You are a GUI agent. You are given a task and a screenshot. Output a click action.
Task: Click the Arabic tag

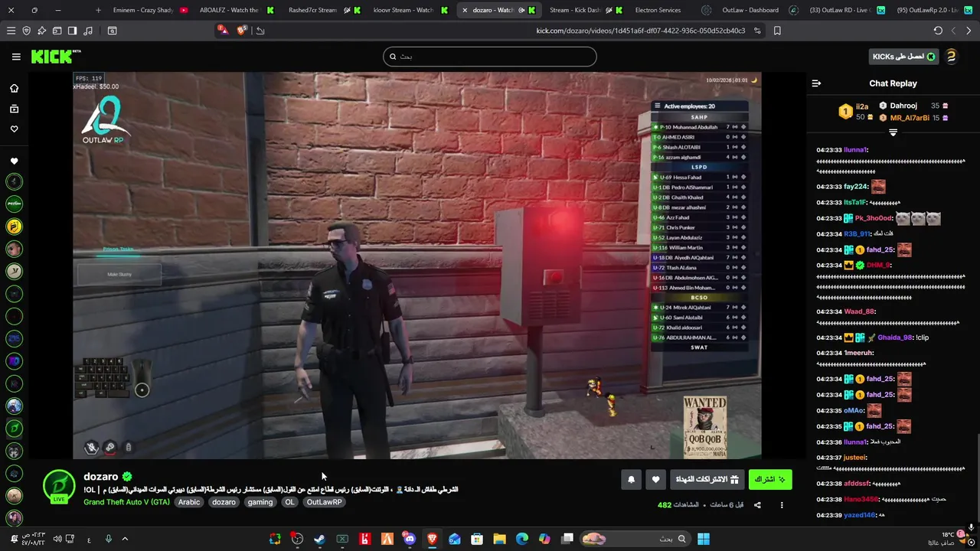189,502
